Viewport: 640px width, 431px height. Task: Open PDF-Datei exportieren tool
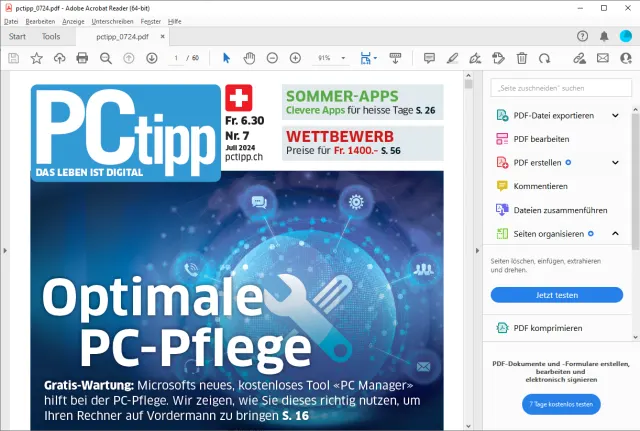click(x=553, y=116)
